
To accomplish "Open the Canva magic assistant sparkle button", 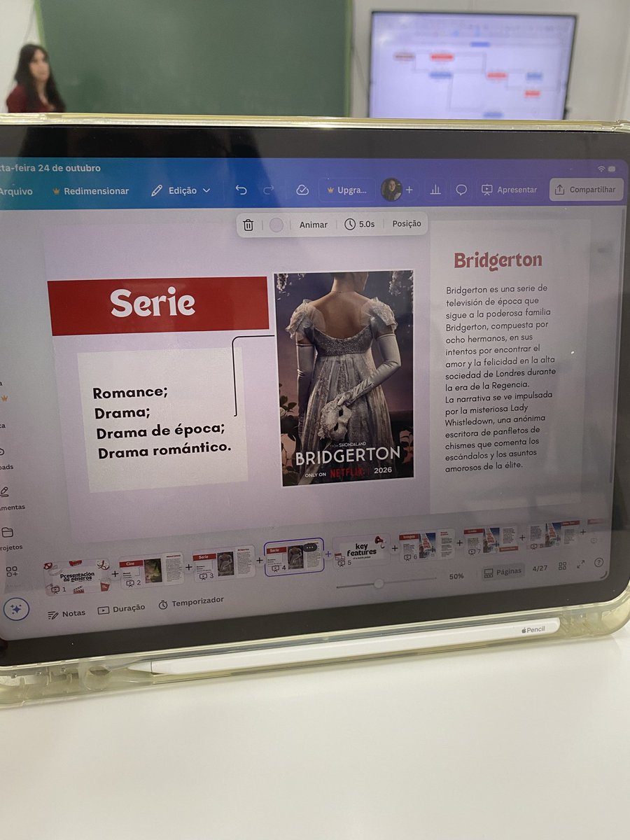I will point(16,610).
